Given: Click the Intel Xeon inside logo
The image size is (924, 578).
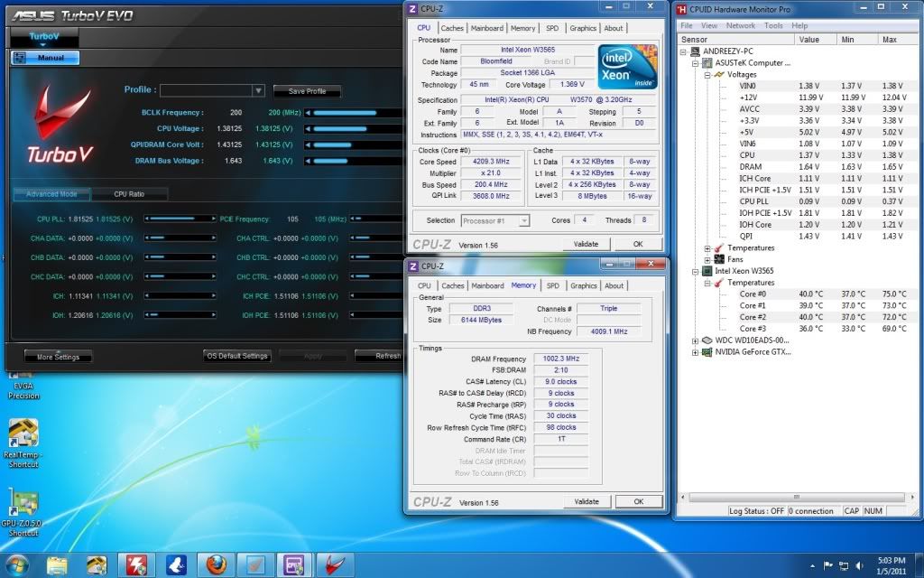Looking at the screenshot, I should tap(628, 67).
